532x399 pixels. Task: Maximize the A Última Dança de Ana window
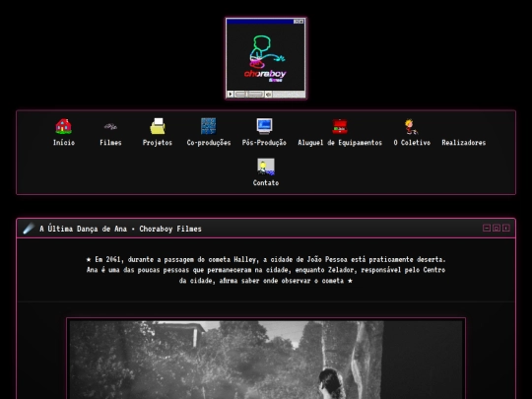coord(497,228)
